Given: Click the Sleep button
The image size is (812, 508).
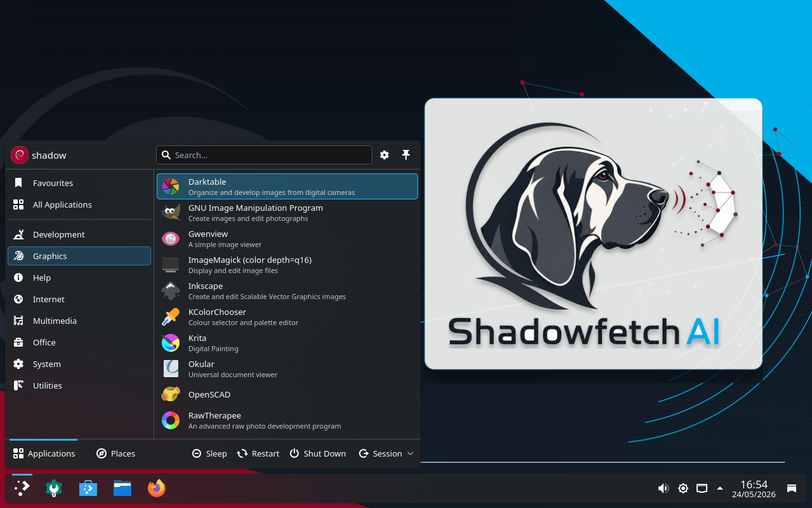Looking at the screenshot, I should (x=209, y=453).
